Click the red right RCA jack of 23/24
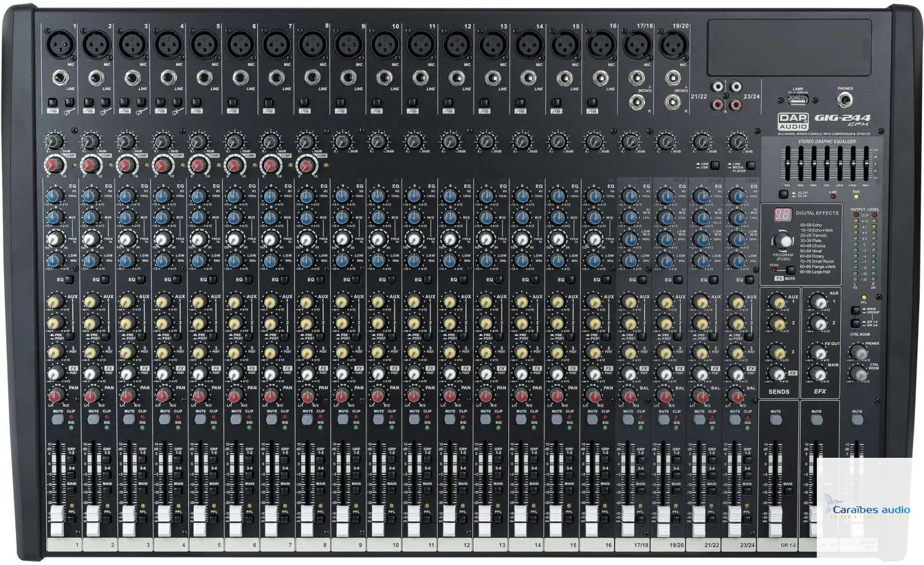Image resolution: width=924 pixels, height=565 pixels. pos(735,104)
